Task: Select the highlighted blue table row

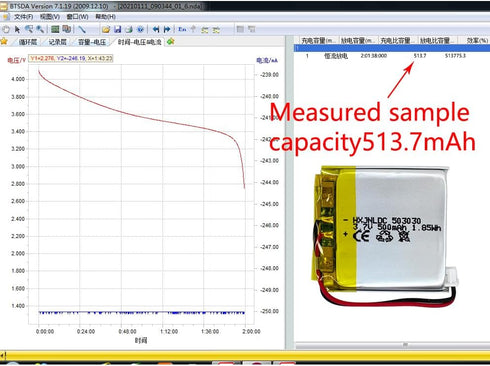Action: click(x=392, y=48)
